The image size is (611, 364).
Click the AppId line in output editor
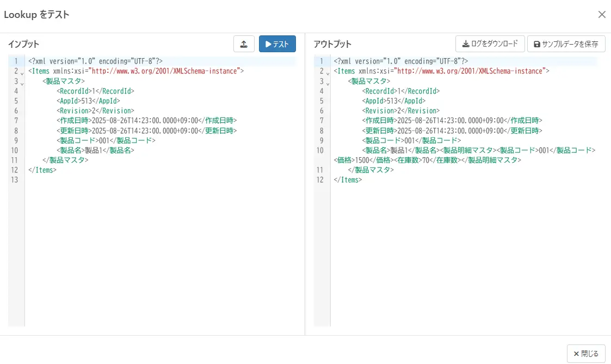tap(394, 101)
